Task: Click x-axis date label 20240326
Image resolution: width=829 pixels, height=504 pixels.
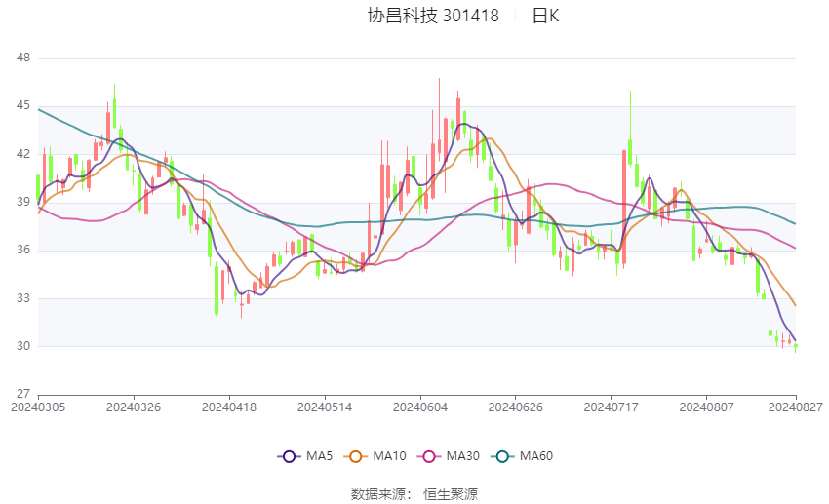Action: 134,407
